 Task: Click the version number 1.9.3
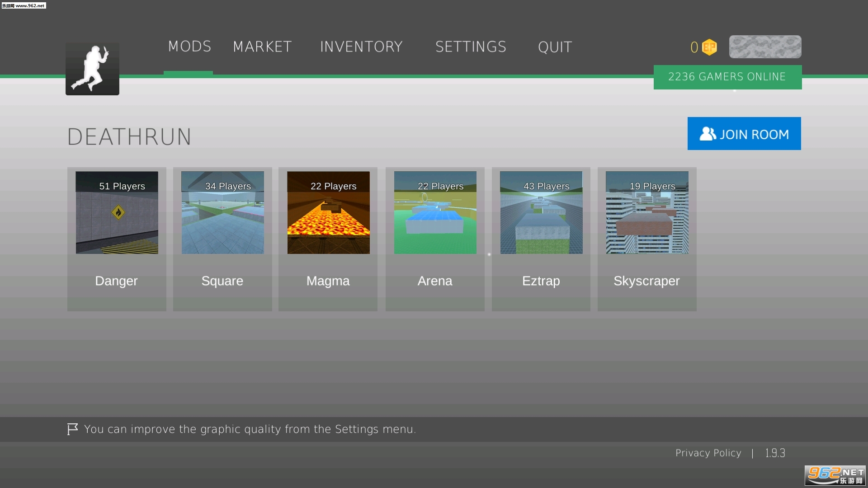(x=775, y=453)
